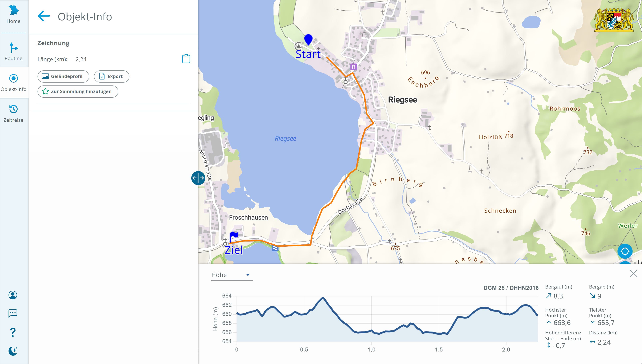The height and width of the screenshot is (364, 642).
Task: Open the user account icon
Action: [x=13, y=295]
